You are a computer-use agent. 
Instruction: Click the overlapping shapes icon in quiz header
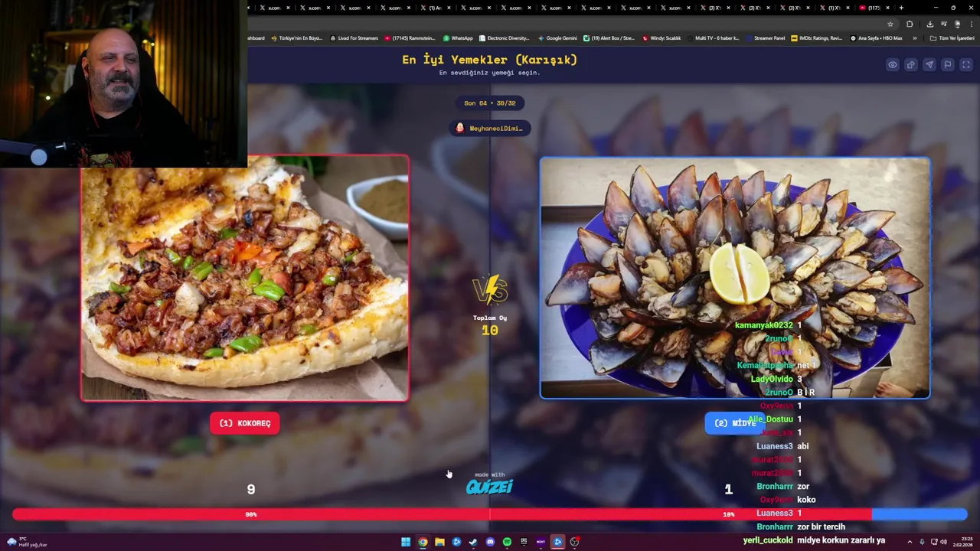tap(911, 65)
